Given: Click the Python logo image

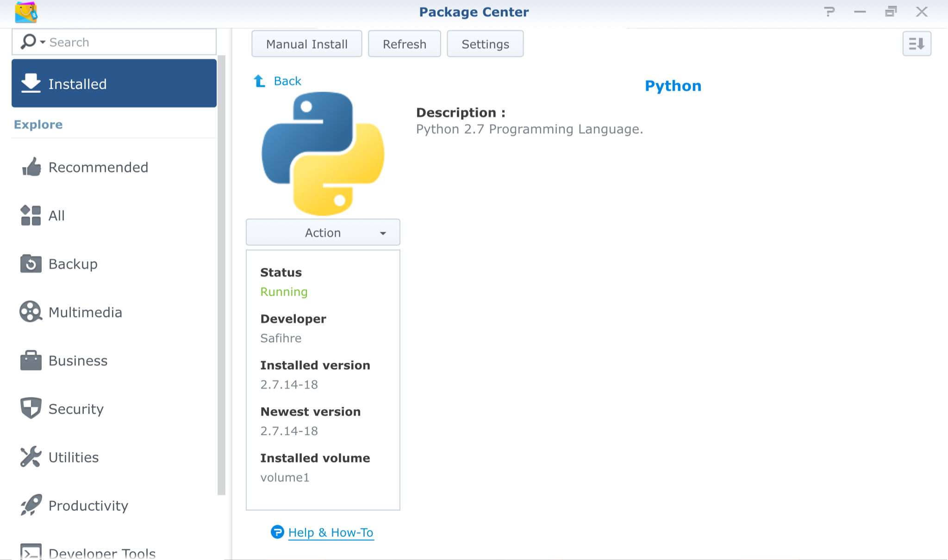Looking at the screenshot, I should 323,154.
